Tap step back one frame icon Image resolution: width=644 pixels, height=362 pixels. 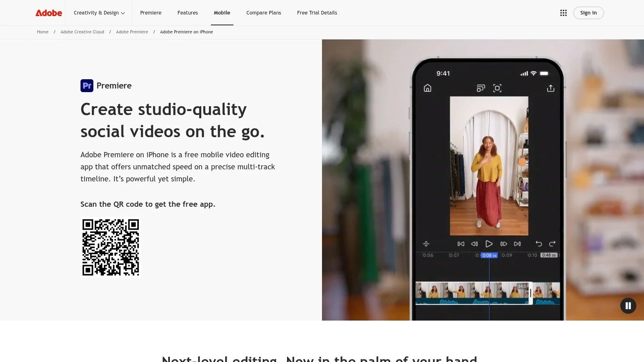pos(475,244)
